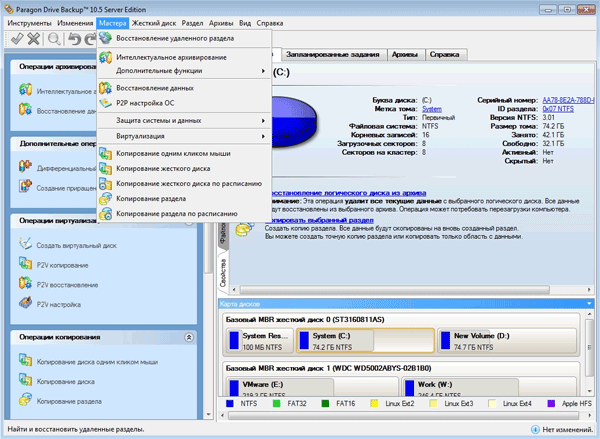The height and width of the screenshot is (439, 600).
Task: Click the Apply checkmark toolbar icon
Action: pyautogui.click(x=17, y=39)
